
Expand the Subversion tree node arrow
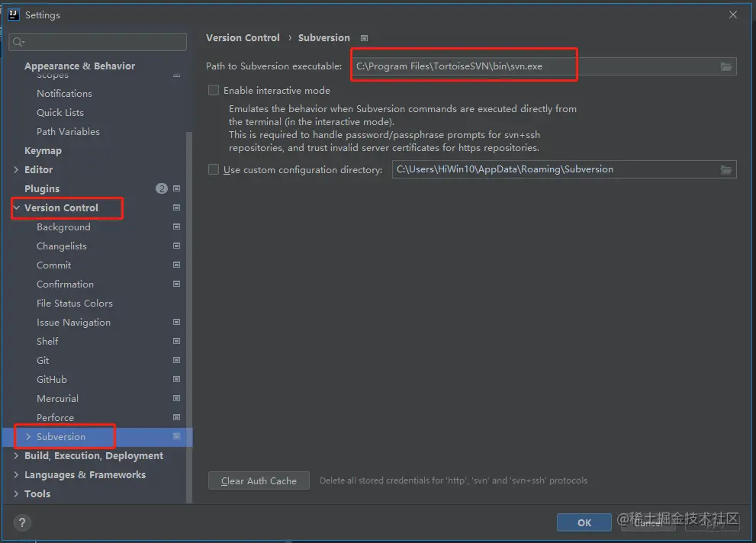(x=28, y=436)
